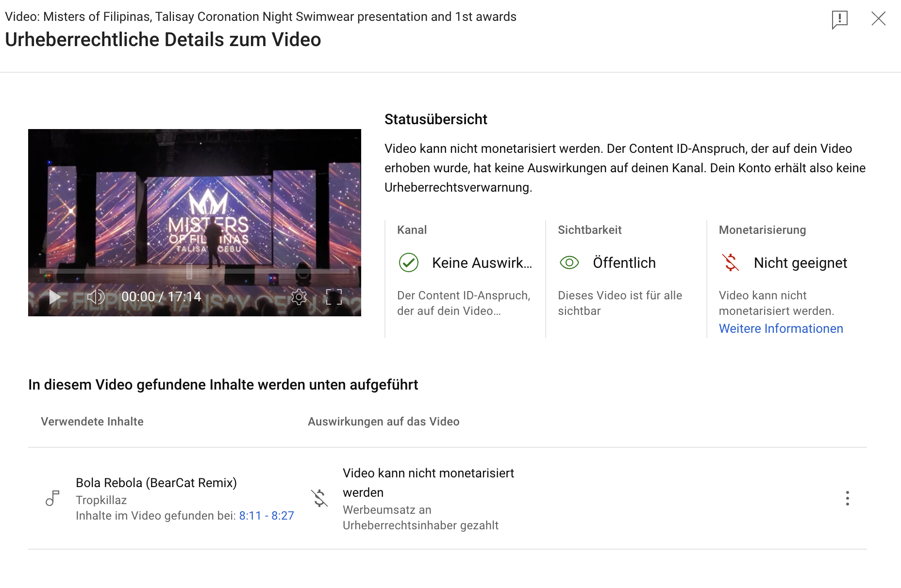Jump to the 8:11 - 8:27 timestamp
Image resolution: width=901 pixels, height=588 pixels.
[x=267, y=516]
